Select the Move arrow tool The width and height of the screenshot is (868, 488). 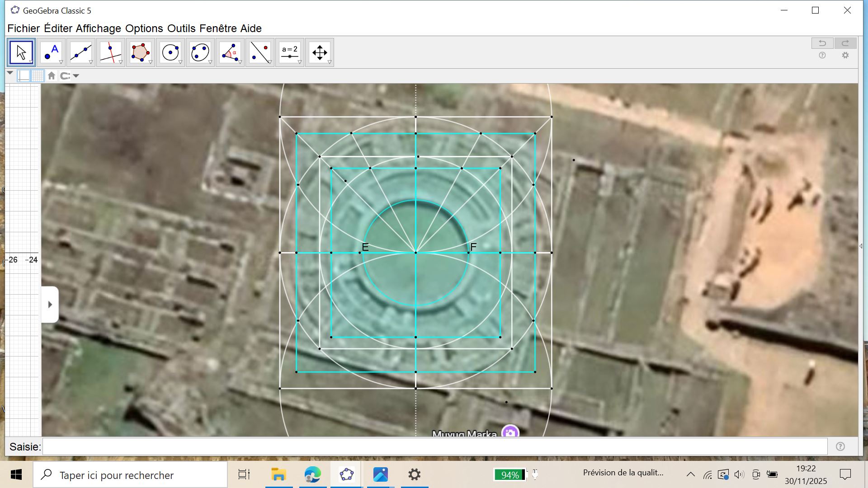21,52
